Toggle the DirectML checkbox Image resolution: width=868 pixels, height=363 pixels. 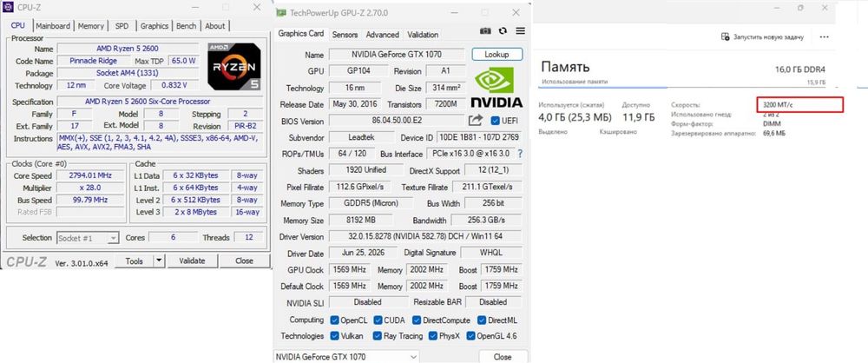482,320
